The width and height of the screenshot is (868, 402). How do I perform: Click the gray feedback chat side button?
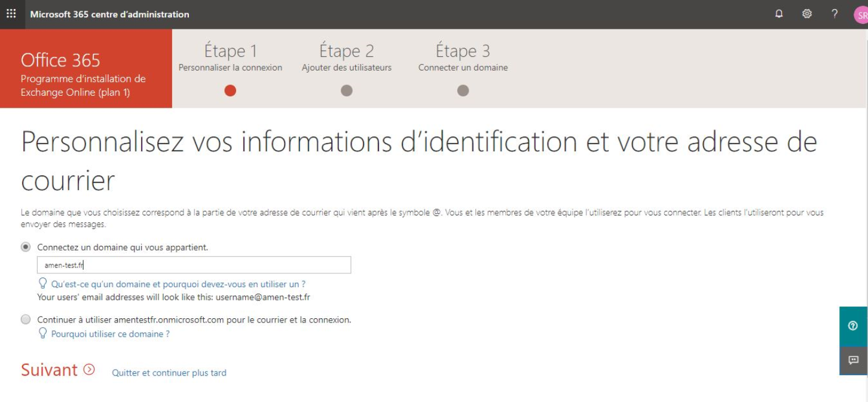[853, 360]
